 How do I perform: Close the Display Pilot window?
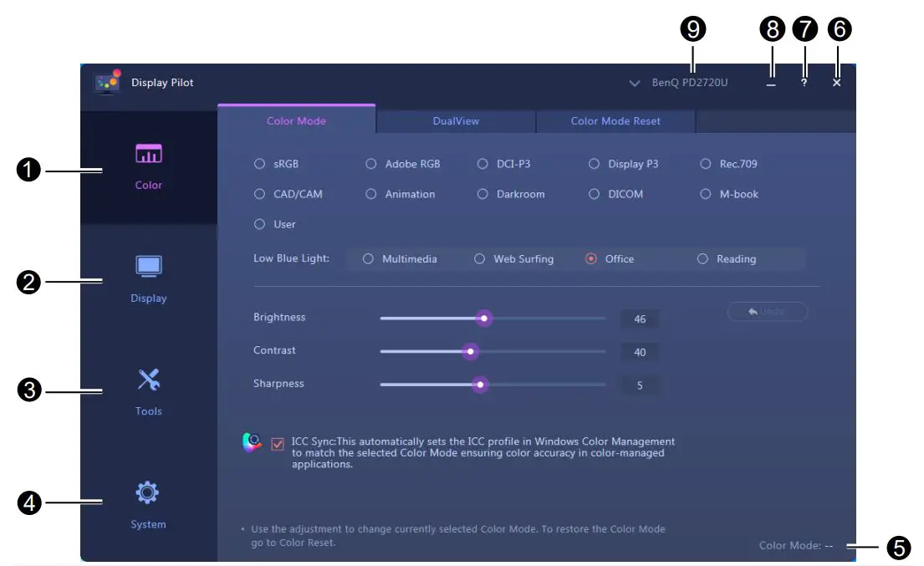836,83
